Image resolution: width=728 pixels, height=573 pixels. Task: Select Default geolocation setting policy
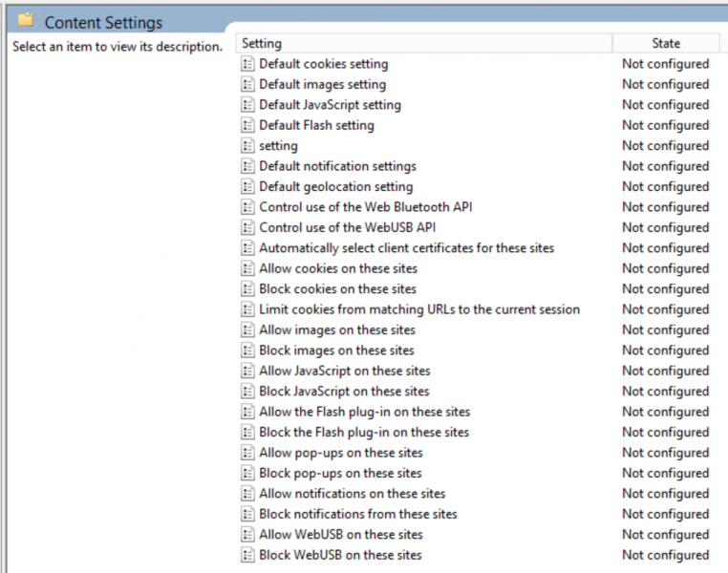335,186
